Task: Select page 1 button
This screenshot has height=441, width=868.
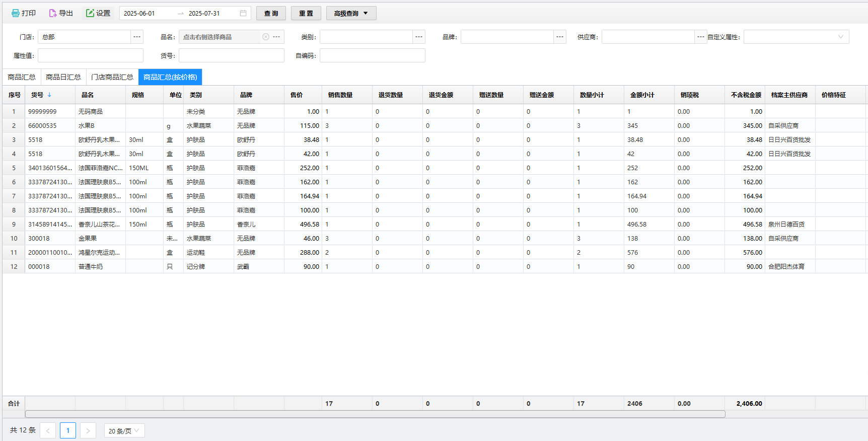Action: (x=68, y=430)
